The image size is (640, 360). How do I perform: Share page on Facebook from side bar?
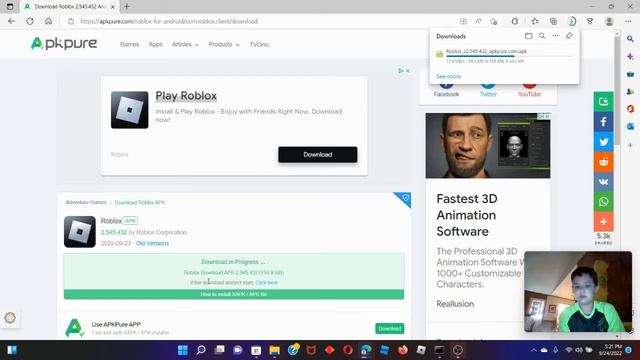603,122
